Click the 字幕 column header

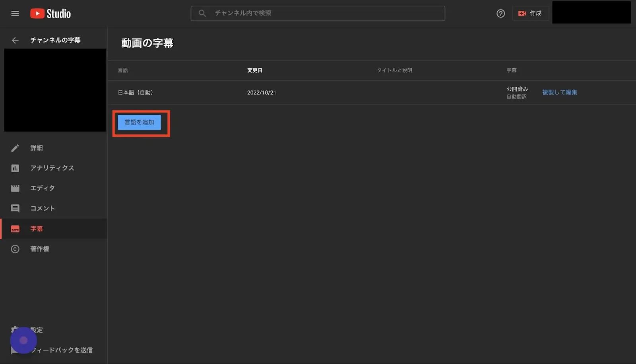click(512, 70)
